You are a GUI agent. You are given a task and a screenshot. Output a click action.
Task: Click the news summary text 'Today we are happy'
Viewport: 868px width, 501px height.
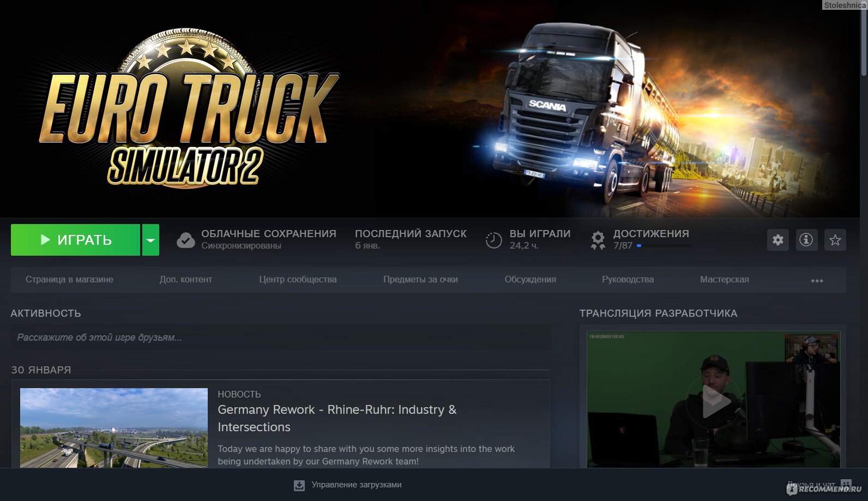tap(366, 455)
